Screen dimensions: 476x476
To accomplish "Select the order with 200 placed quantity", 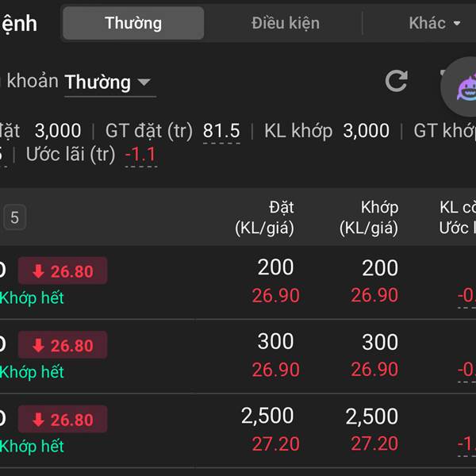I will (x=275, y=267).
